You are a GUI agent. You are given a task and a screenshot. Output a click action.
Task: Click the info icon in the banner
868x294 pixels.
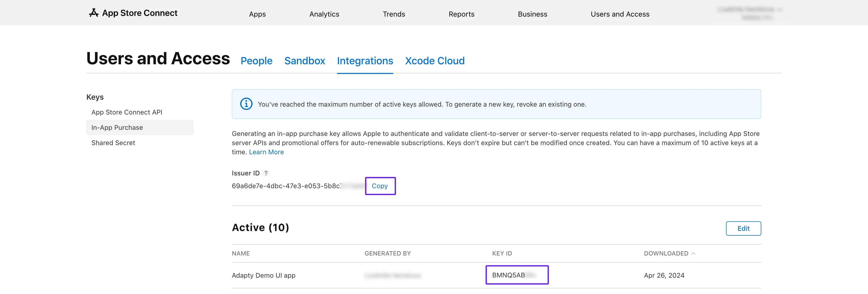[246, 104]
